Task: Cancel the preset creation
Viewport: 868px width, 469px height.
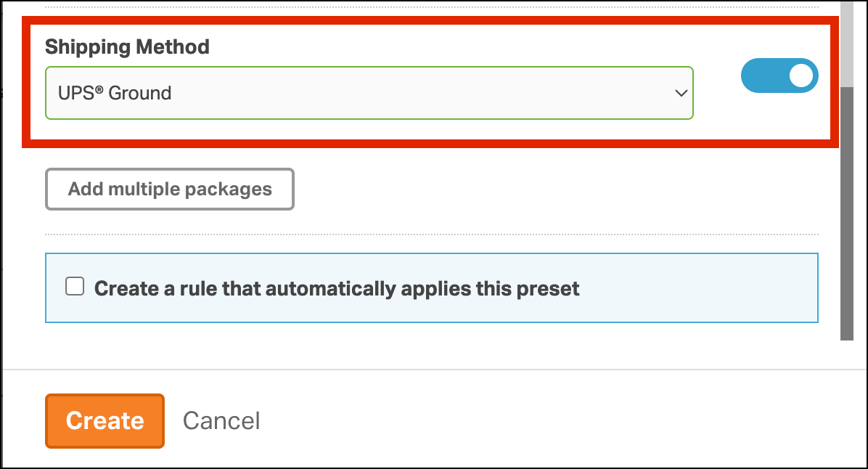Action: 221,421
